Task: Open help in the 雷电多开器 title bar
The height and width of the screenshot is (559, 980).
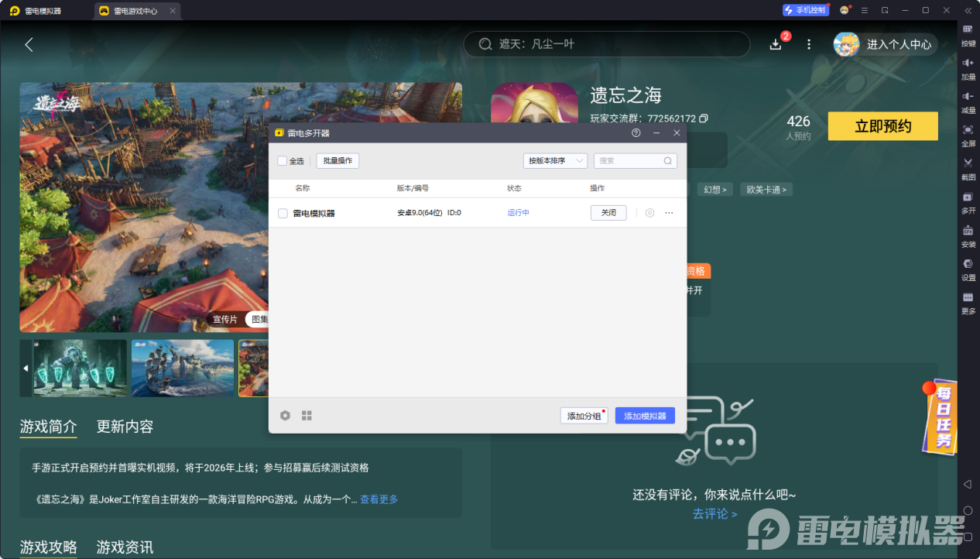Action: [636, 133]
